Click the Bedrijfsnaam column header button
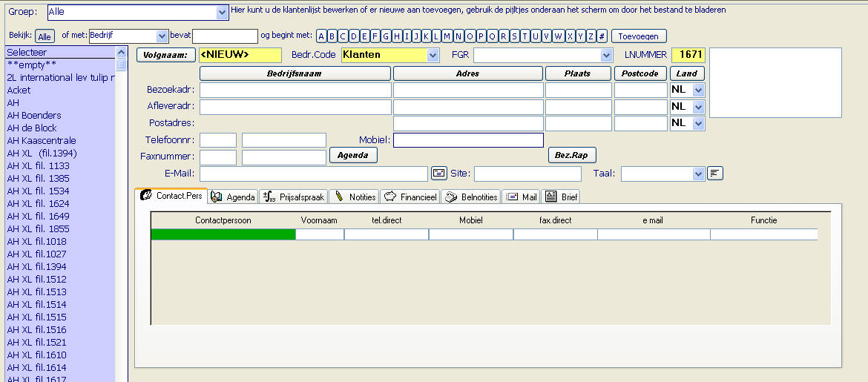Viewport: 868px width, 382px height. pyautogui.click(x=295, y=73)
